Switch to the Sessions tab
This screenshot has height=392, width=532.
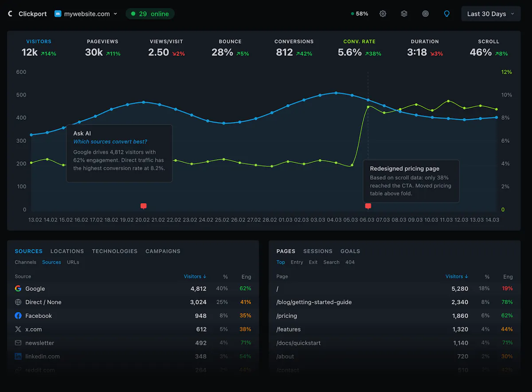[318, 251]
